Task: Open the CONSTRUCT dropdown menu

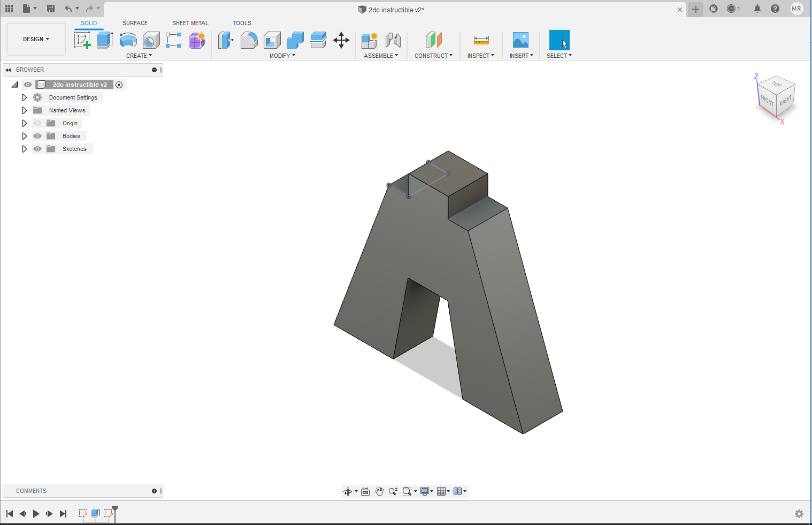Action: [434, 56]
